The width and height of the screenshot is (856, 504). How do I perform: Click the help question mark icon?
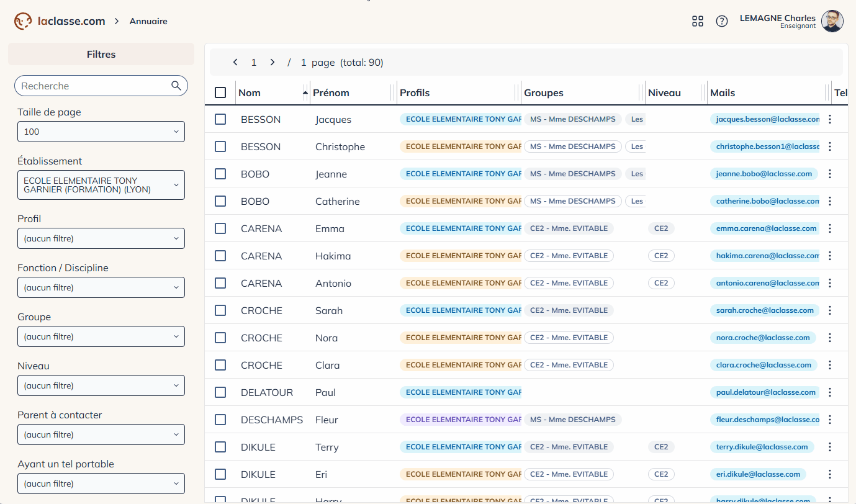[x=722, y=21]
